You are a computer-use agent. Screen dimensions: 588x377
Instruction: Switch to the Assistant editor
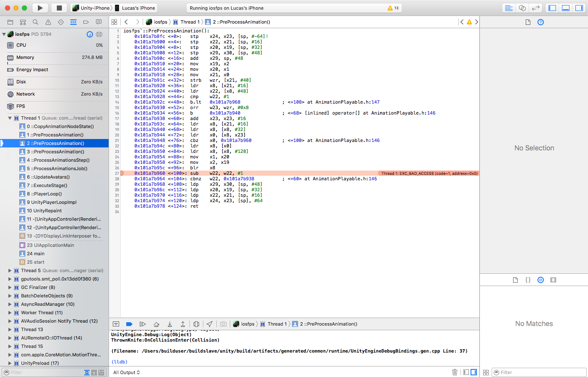[x=522, y=8]
